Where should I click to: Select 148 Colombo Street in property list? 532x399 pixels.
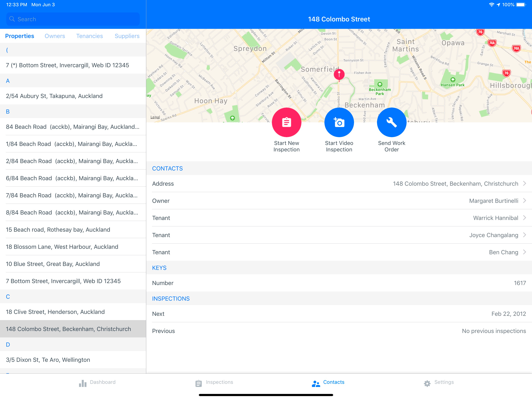73,329
